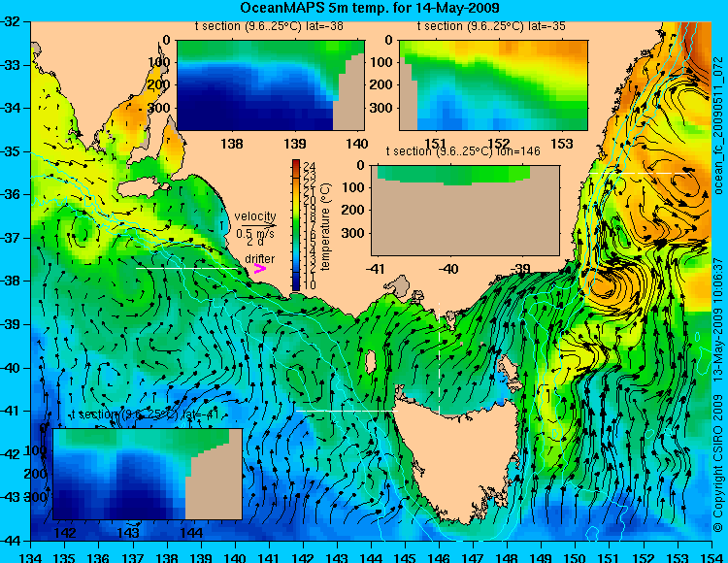
Task: Click the '24' tick on the temperature color bar
Action: (x=310, y=166)
